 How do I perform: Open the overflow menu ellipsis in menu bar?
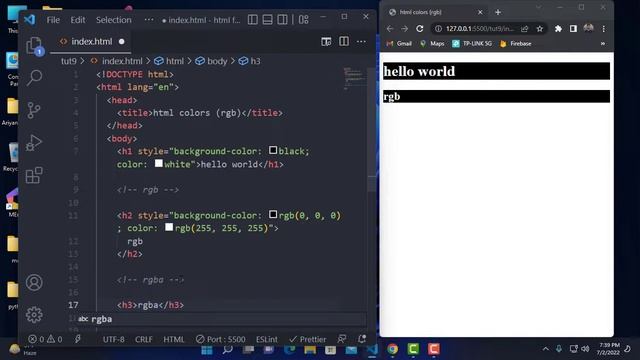(x=149, y=20)
